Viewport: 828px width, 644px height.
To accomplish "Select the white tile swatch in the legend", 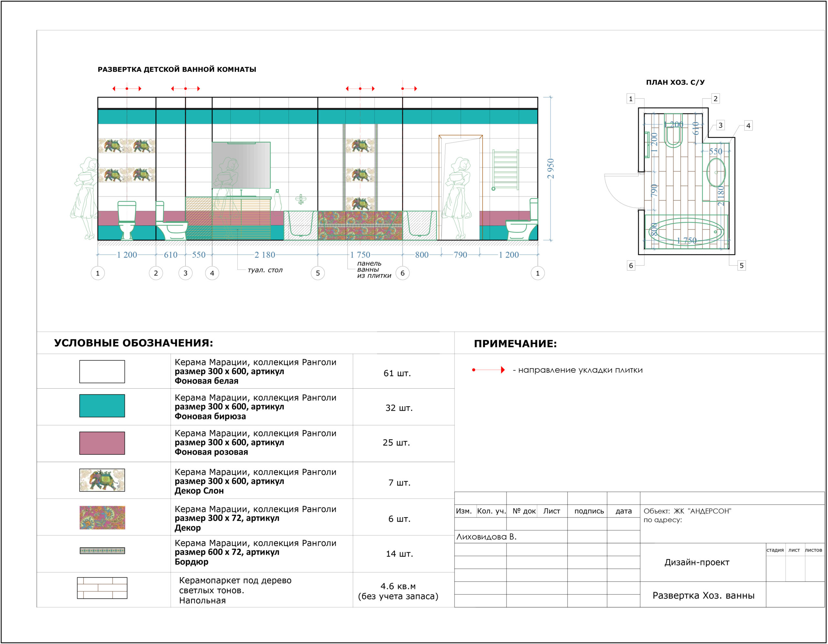I will click(102, 371).
